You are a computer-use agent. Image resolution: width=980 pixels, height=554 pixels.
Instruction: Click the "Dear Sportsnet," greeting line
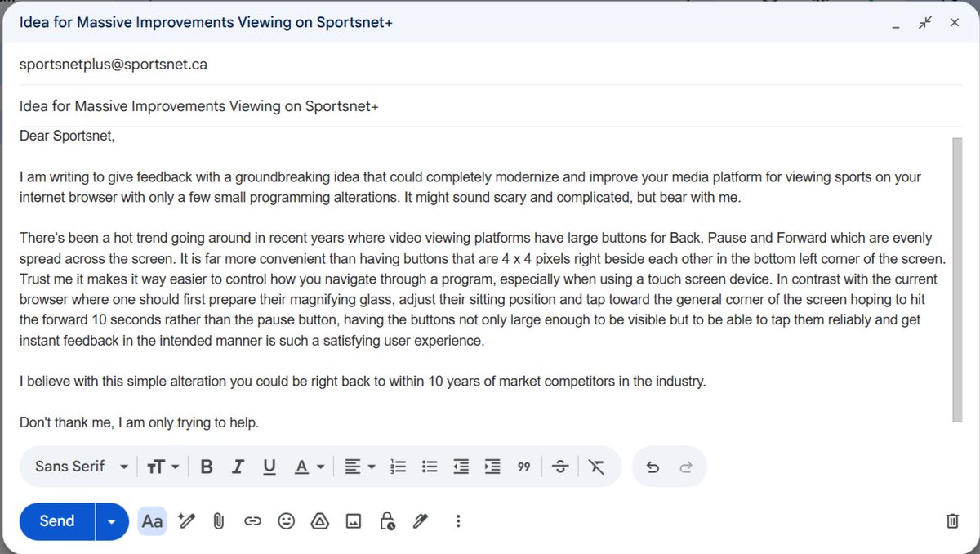pyautogui.click(x=67, y=136)
